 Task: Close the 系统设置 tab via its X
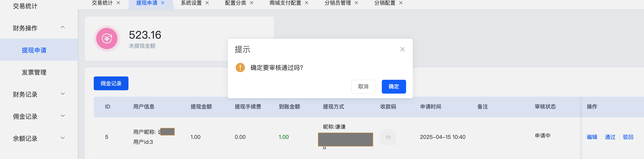207,3
